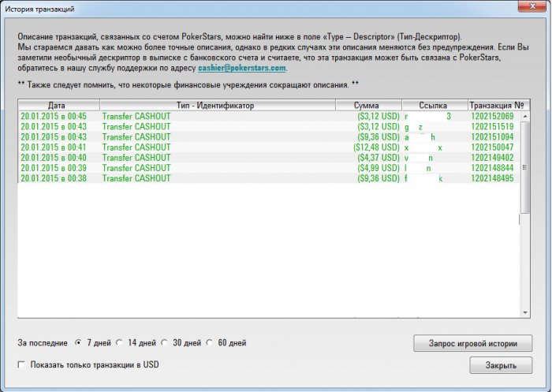Click Transfer CASHOUT in the 00:41 row

tap(136, 147)
